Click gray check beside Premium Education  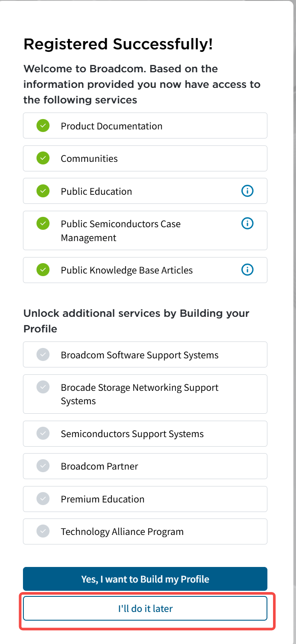(43, 499)
